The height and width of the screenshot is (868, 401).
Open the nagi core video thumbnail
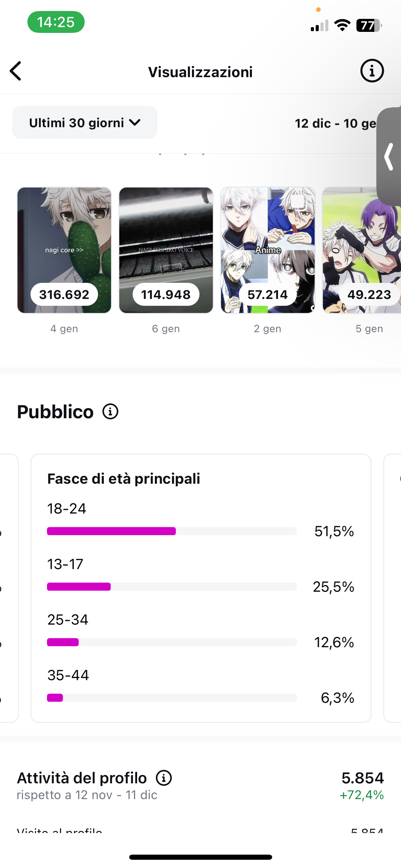[x=64, y=250]
